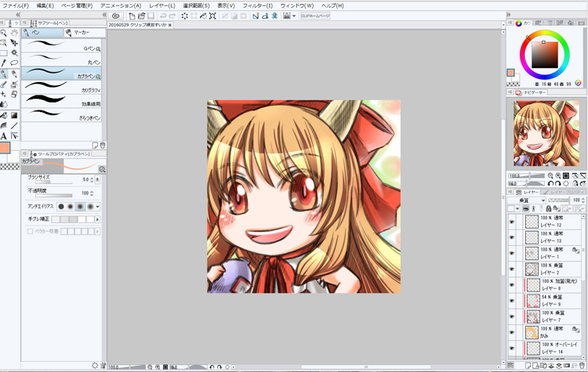Image resolution: width=588 pixels, height=372 pixels.
Task: Select the speech Balloon tool
Action: pyautogui.click(x=14, y=63)
